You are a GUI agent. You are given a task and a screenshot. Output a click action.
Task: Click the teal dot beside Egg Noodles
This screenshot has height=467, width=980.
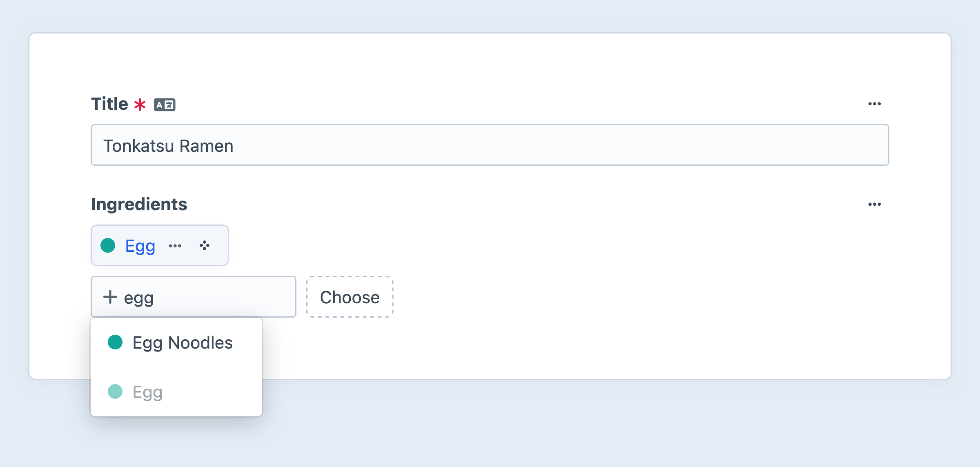[x=115, y=343]
